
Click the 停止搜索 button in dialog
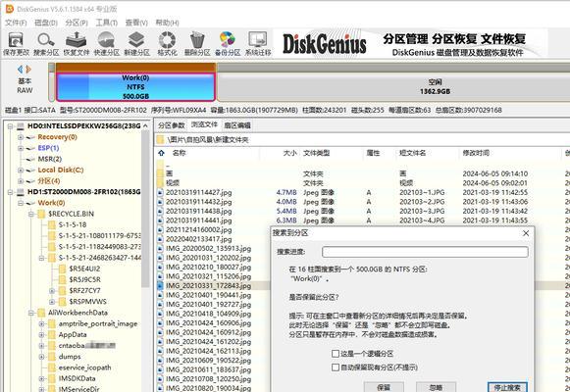pos(507,387)
